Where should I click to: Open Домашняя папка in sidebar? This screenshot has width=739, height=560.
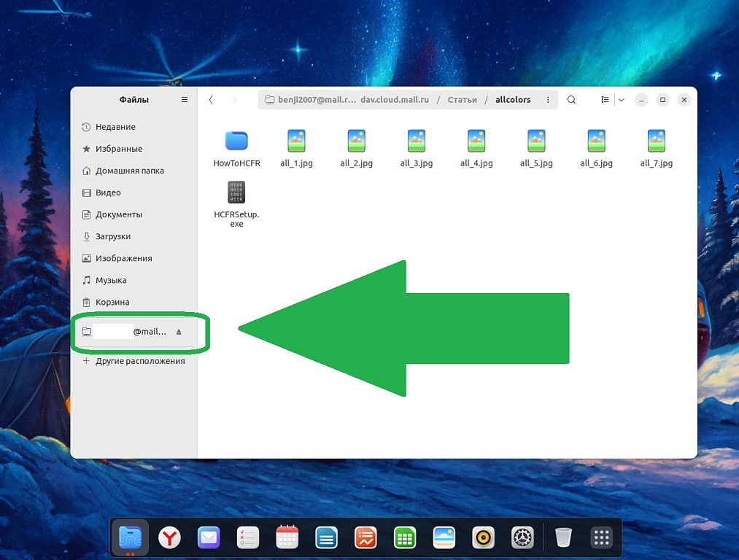[129, 171]
